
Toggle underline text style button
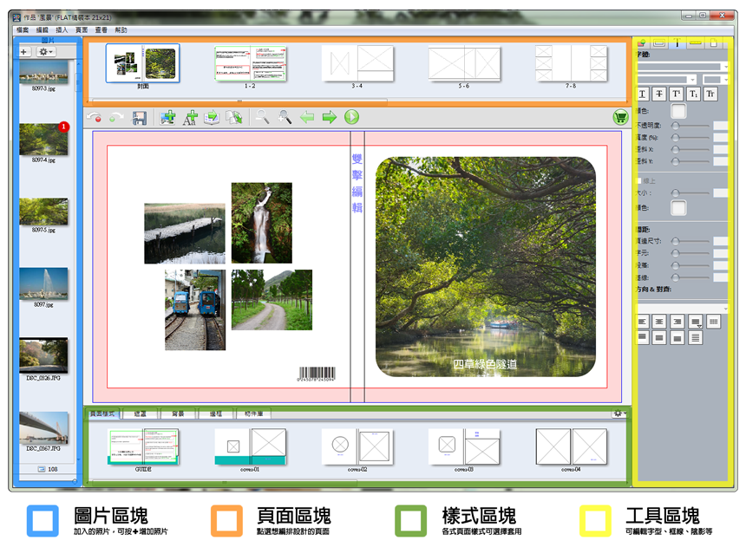point(642,94)
